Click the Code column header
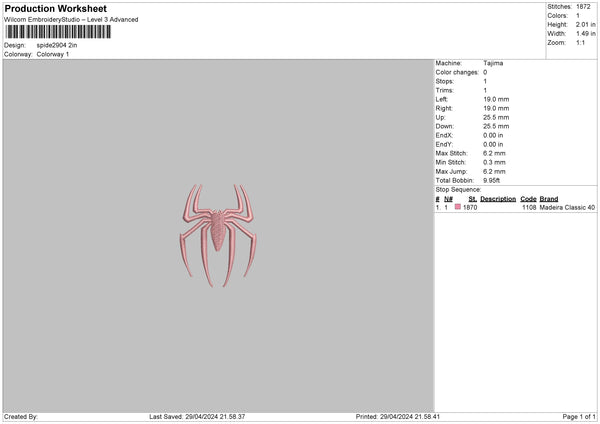600x424 pixels. pyautogui.click(x=528, y=198)
